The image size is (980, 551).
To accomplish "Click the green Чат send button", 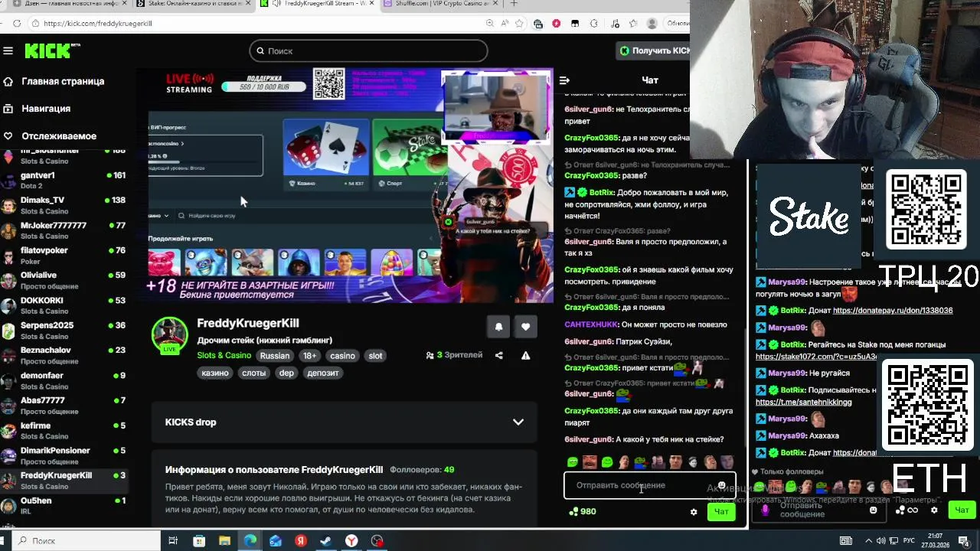I will point(721,512).
